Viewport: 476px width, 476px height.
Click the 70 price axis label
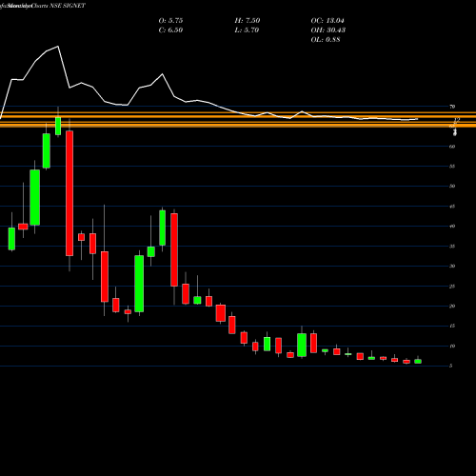click(x=452, y=107)
